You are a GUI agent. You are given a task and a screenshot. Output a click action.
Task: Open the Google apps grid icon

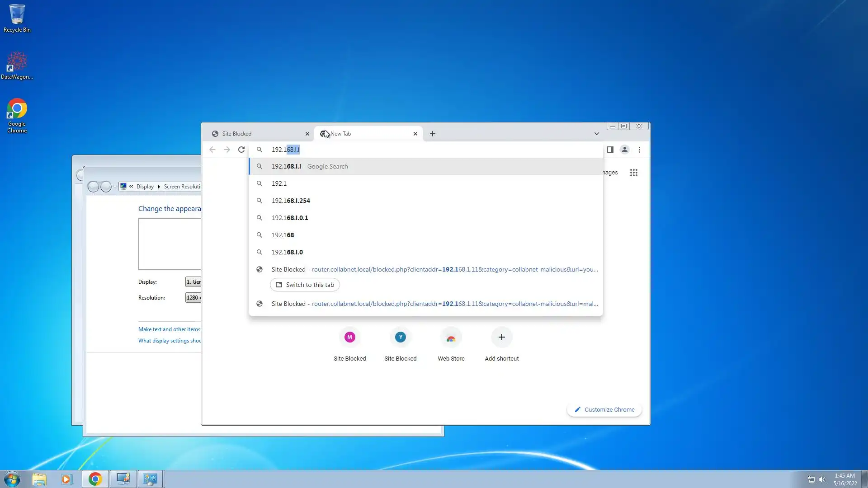click(x=633, y=173)
